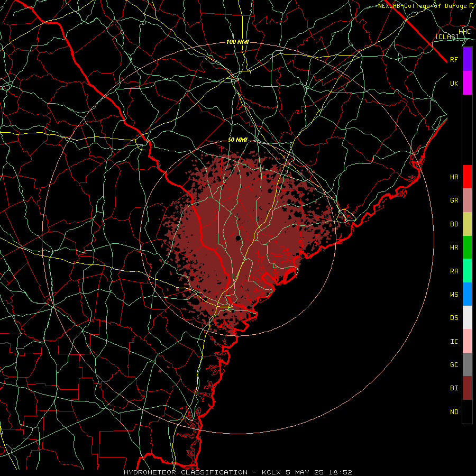Click the magenta UK legend color swatch
The height and width of the screenshot is (476, 476).
coord(467,83)
